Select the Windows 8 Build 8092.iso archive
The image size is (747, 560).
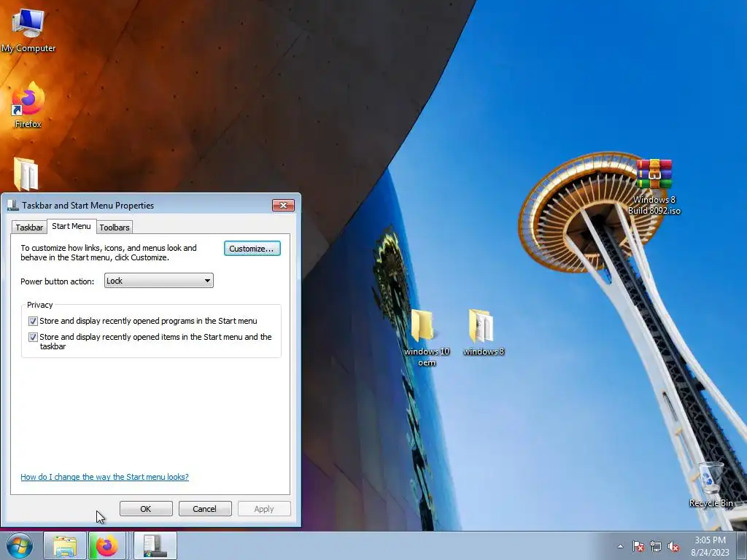click(654, 187)
